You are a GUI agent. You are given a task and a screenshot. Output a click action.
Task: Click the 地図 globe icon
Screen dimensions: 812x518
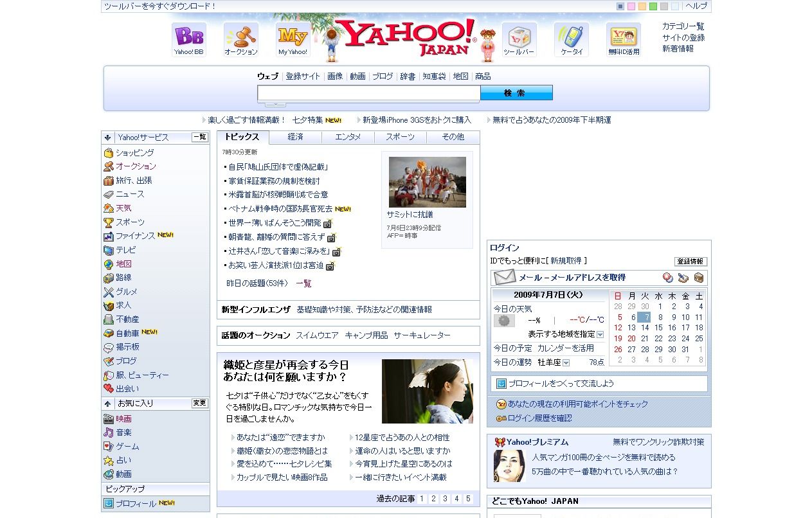point(109,264)
